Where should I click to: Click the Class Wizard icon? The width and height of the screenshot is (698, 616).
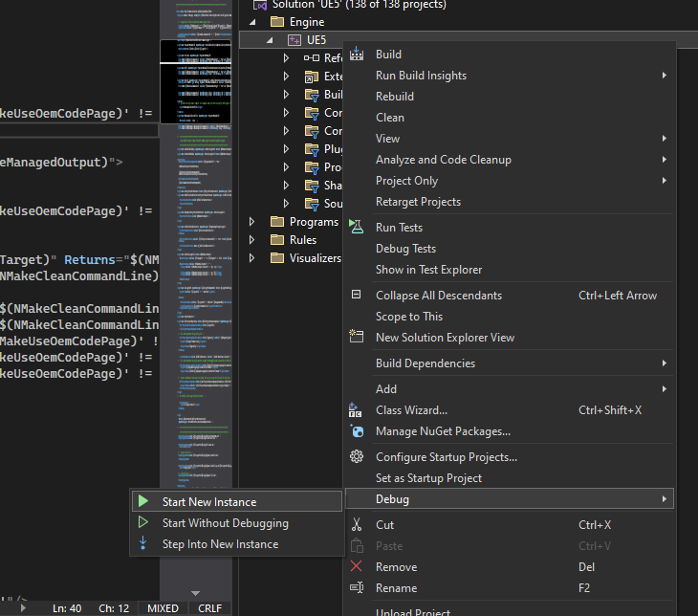coord(356,409)
